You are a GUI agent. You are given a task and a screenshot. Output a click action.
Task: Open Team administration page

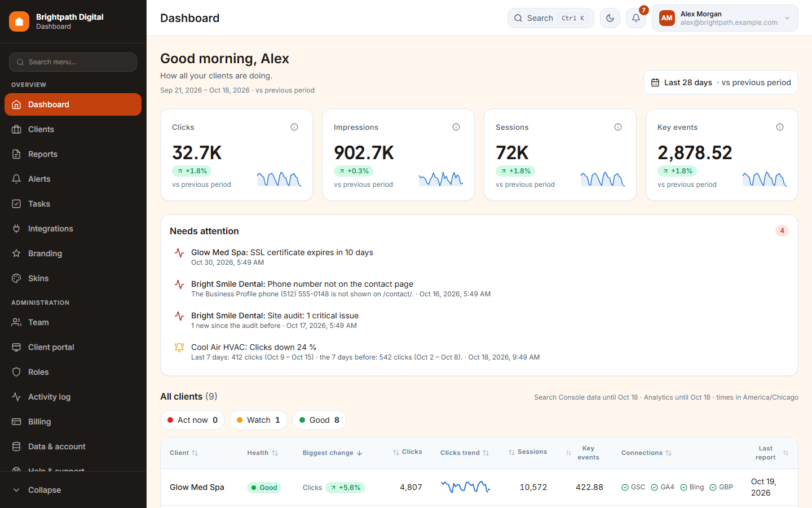click(73, 322)
